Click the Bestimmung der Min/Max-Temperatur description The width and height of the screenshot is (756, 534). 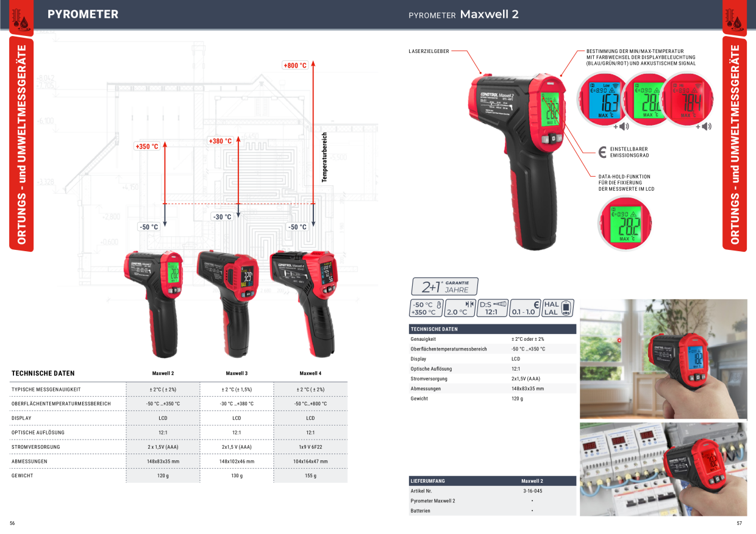[x=641, y=57]
